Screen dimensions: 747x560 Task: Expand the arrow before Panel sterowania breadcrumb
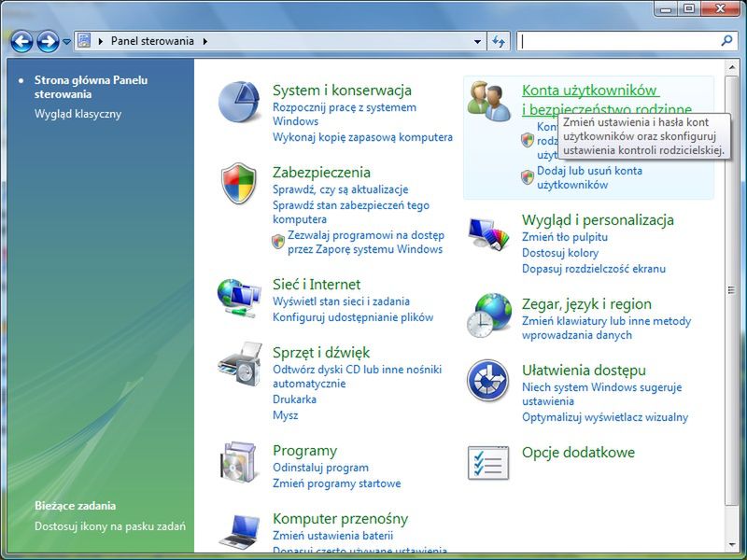(101, 41)
